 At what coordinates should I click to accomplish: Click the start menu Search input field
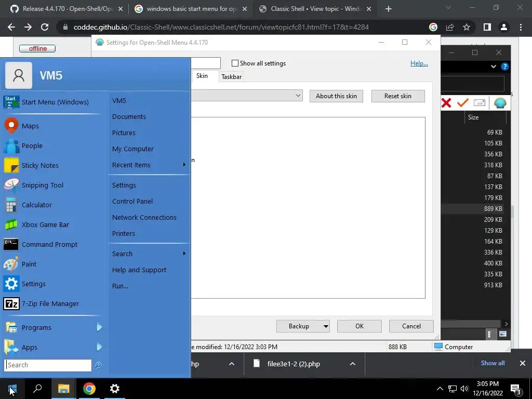(x=48, y=365)
